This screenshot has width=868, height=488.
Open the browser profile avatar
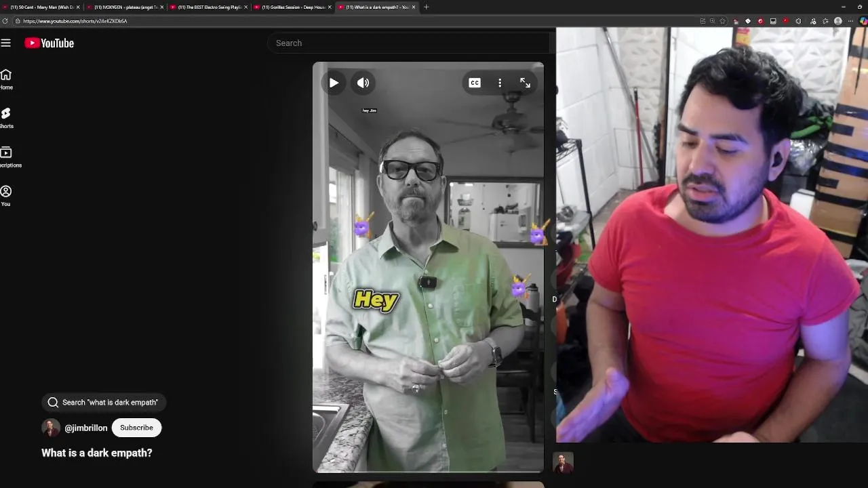click(x=838, y=21)
